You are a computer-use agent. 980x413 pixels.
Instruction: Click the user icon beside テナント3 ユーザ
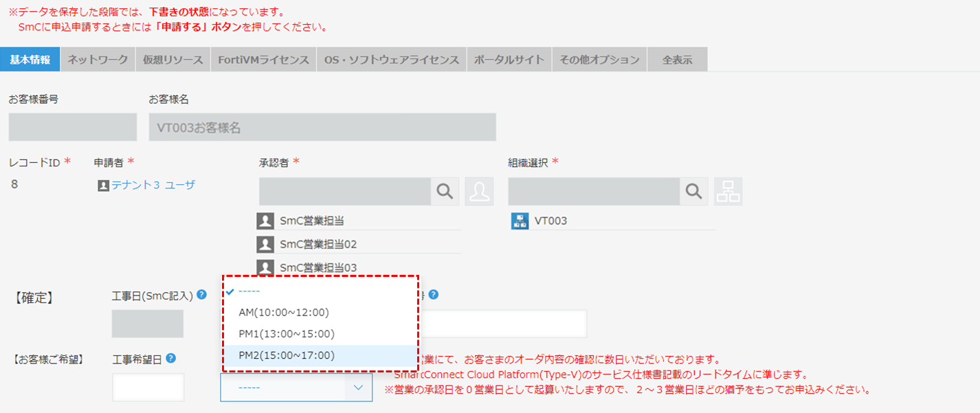[104, 186]
